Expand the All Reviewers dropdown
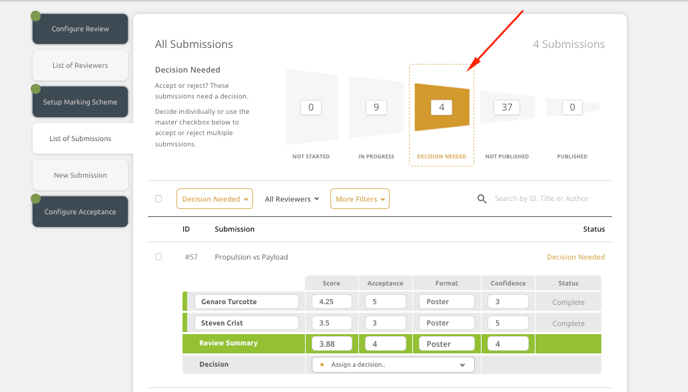Image resolution: width=688 pixels, height=392 pixels. [x=292, y=199]
